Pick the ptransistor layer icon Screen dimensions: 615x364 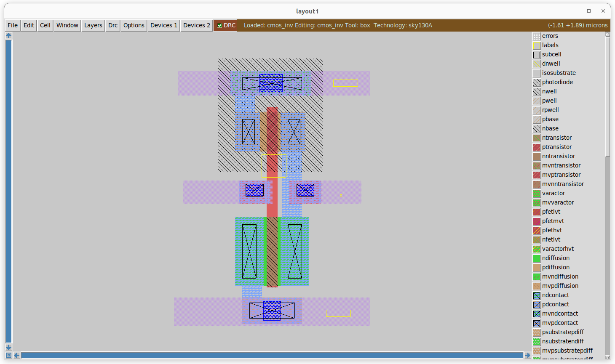[x=537, y=147]
